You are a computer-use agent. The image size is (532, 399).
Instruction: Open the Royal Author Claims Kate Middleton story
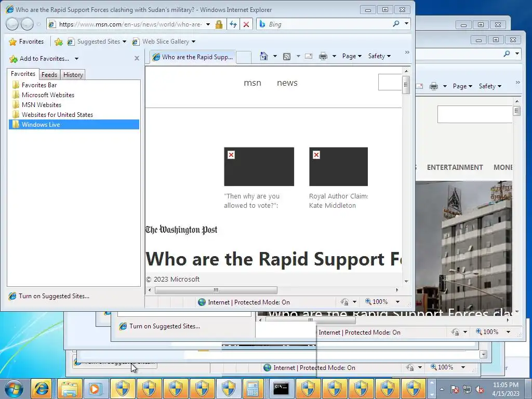(338, 201)
